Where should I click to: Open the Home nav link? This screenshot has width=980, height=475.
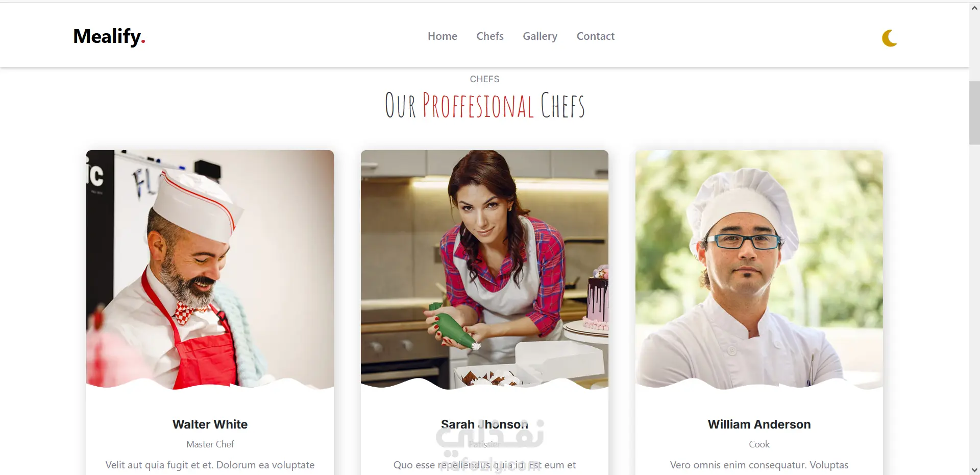click(443, 36)
